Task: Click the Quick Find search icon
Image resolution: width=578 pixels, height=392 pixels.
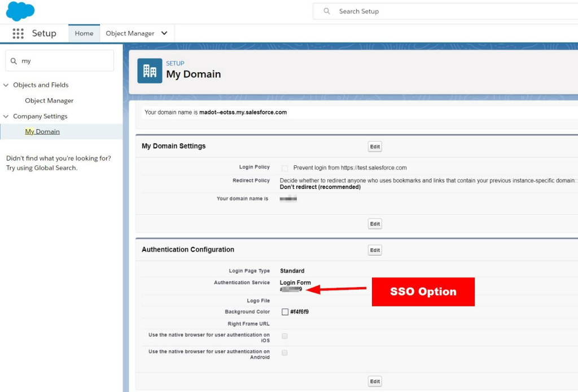Action: pos(14,61)
